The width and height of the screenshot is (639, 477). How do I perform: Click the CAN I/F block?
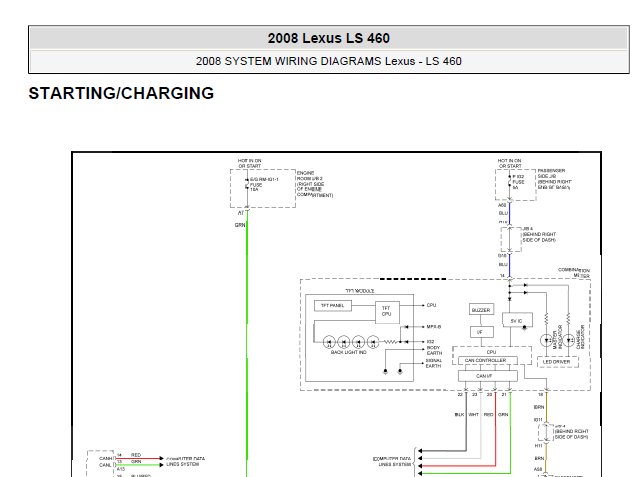point(488,375)
